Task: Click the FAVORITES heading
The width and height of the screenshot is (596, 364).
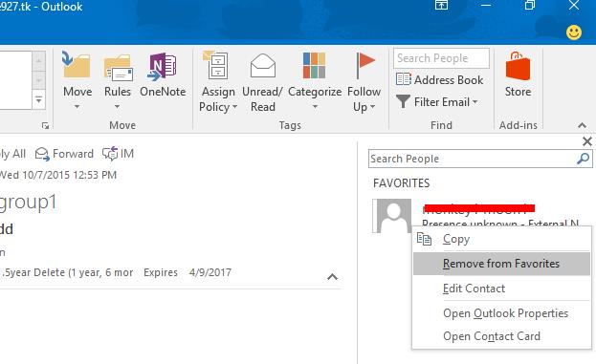Action: coord(402,183)
